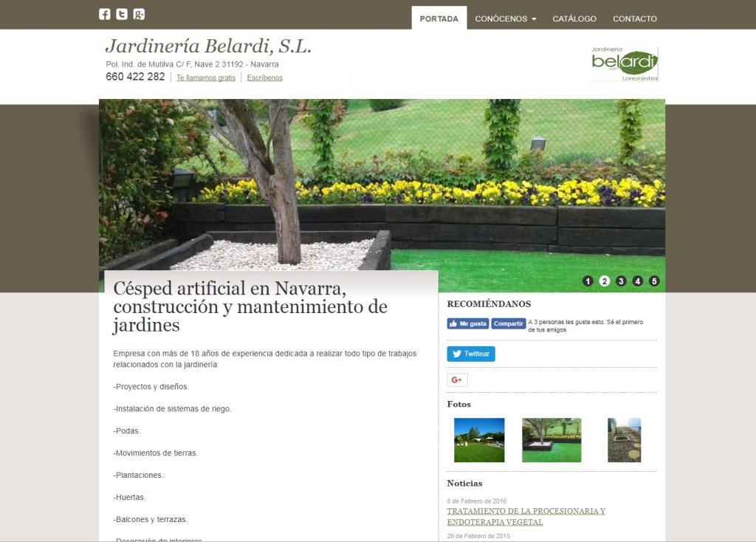This screenshot has height=542, width=756.
Task: Click the '-Balcones y terrazas.' line
Action: coord(151,519)
